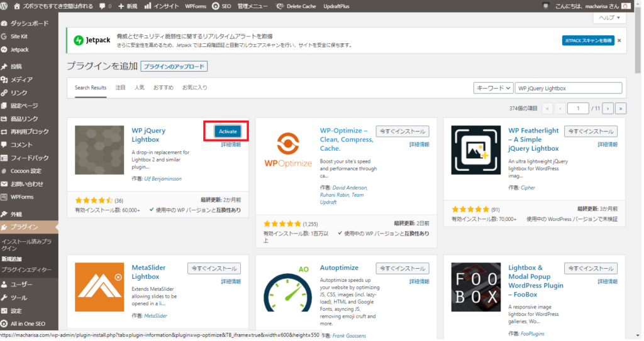The width and height of the screenshot is (644, 341).
Task: Open Jetpack in the sidebar menu
Action: (19, 50)
